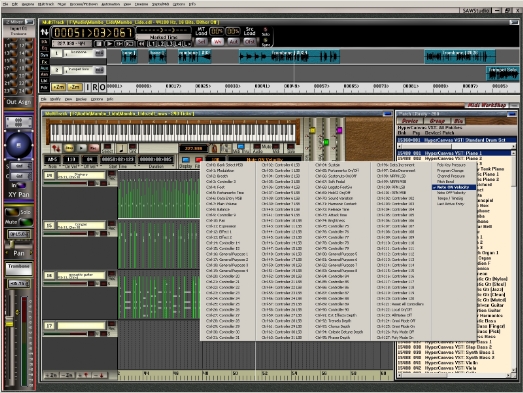Click the Note value field in MIDI Workshop
523x393 pixels.
53,159
